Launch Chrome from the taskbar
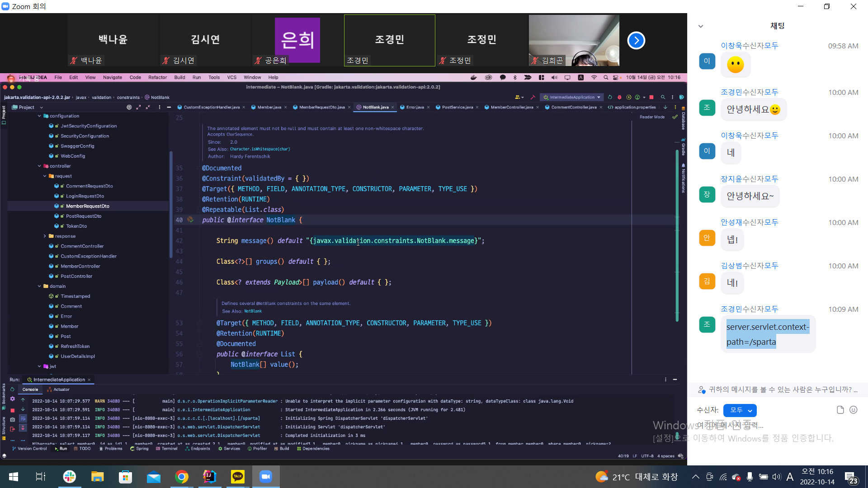The image size is (868, 488). pyautogui.click(x=182, y=477)
